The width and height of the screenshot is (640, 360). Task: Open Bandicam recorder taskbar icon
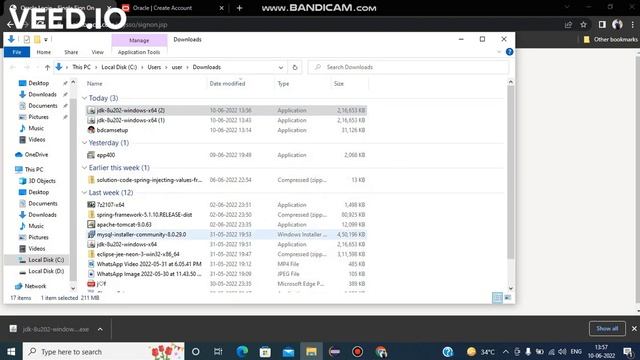(358, 351)
